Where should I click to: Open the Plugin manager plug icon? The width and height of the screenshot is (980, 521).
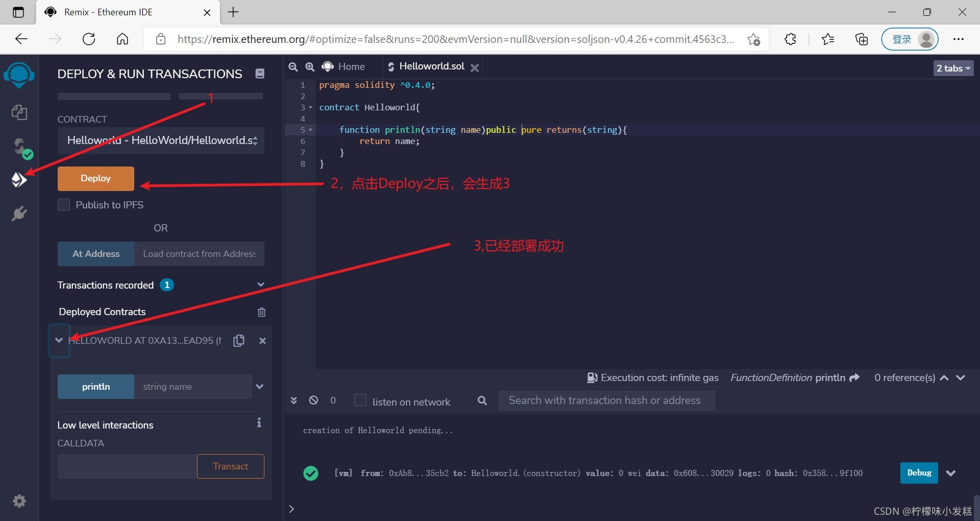(19, 214)
